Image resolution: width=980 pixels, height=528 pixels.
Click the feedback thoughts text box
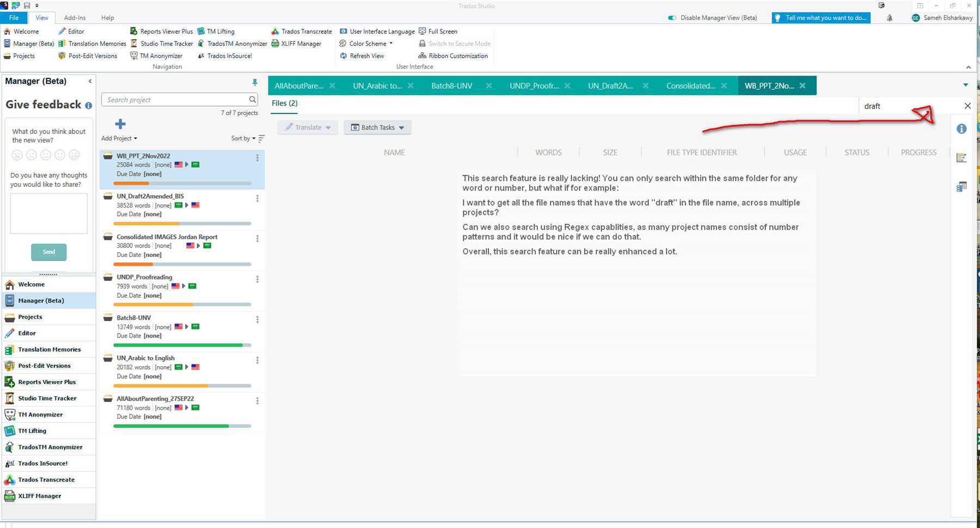click(49, 213)
